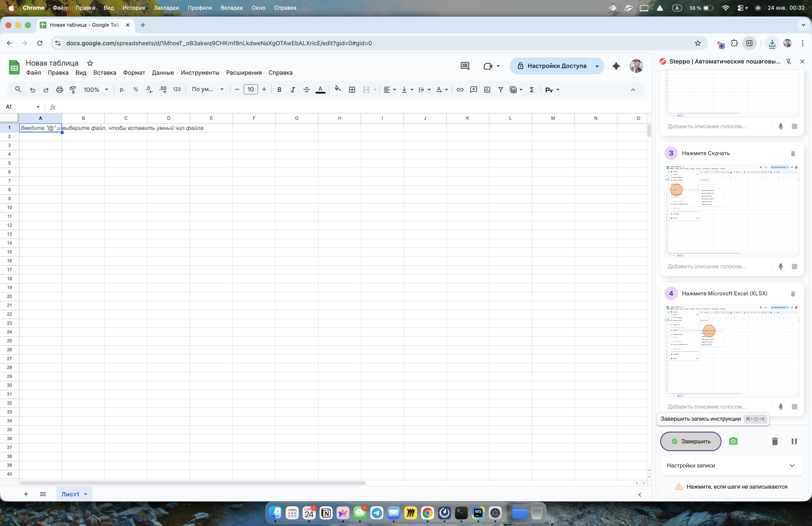Toggle bold formatting
812x526 pixels.
(279, 90)
